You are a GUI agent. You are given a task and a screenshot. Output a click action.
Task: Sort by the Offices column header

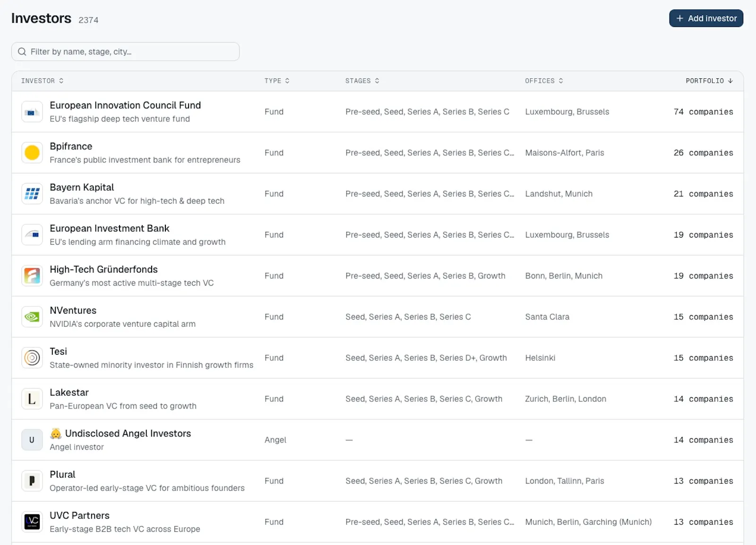(544, 81)
